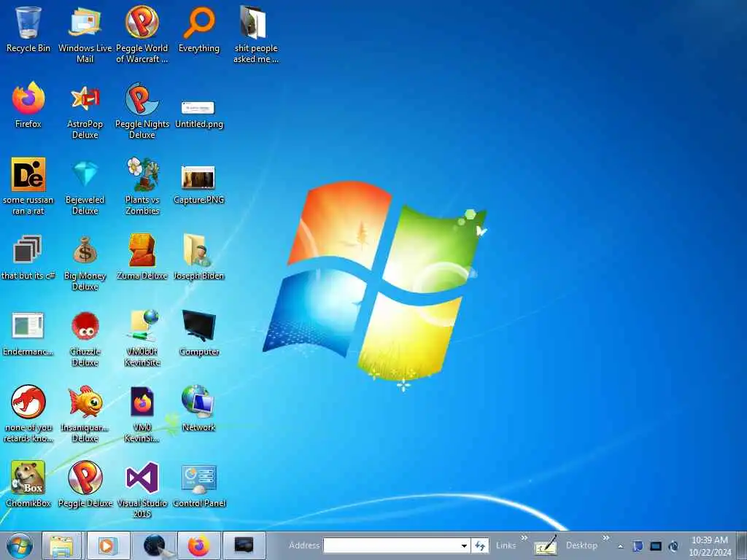747x560 pixels.
Task: Select 'some russian ran a rat' icon
Action: [28, 186]
